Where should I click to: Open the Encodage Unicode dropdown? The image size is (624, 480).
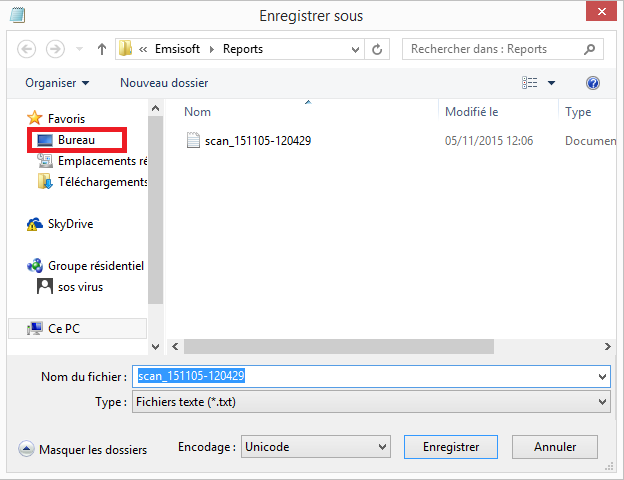(x=315, y=447)
